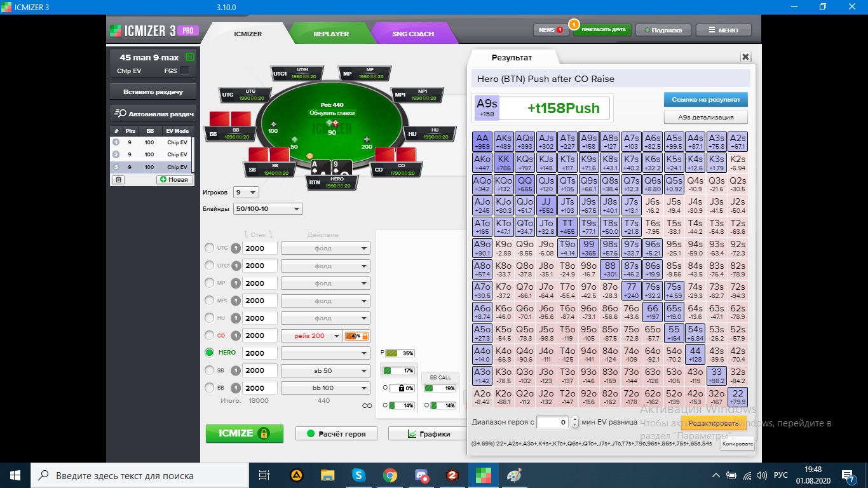Adjust the BB CALL 19% range bar
The height and width of the screenshot is (488, 868).
tap(440, 388)
